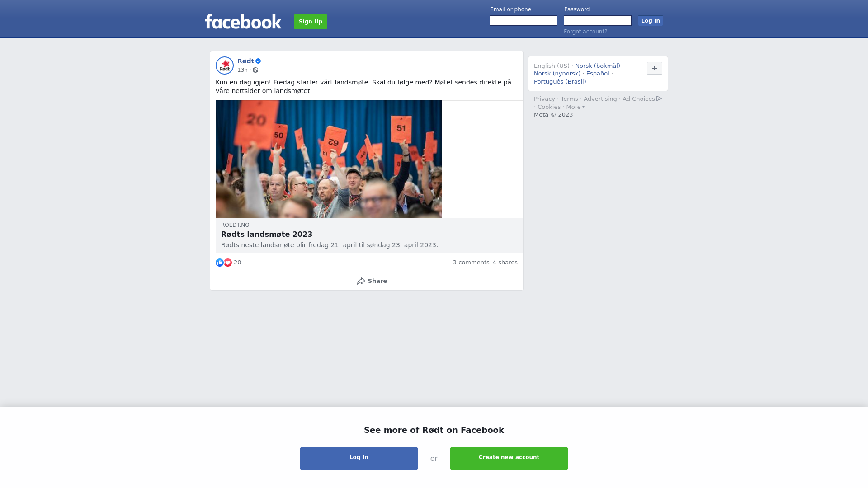Image resolution: width=868 pixels, height=488 pixels.
Task: Switch language to Norsk (bokmål)
Action: click(598, 66)
